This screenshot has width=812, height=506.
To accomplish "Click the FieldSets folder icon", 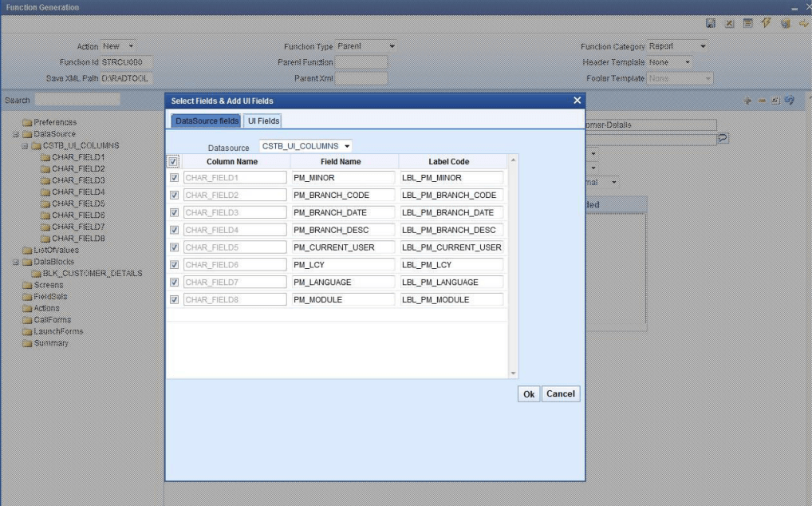I will click(27, 297).
